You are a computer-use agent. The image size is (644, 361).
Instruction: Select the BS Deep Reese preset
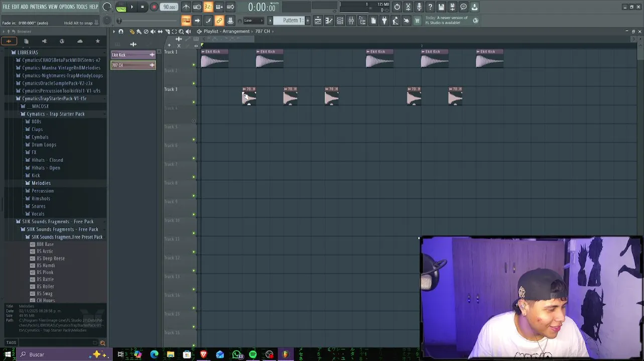pos(51,258)
